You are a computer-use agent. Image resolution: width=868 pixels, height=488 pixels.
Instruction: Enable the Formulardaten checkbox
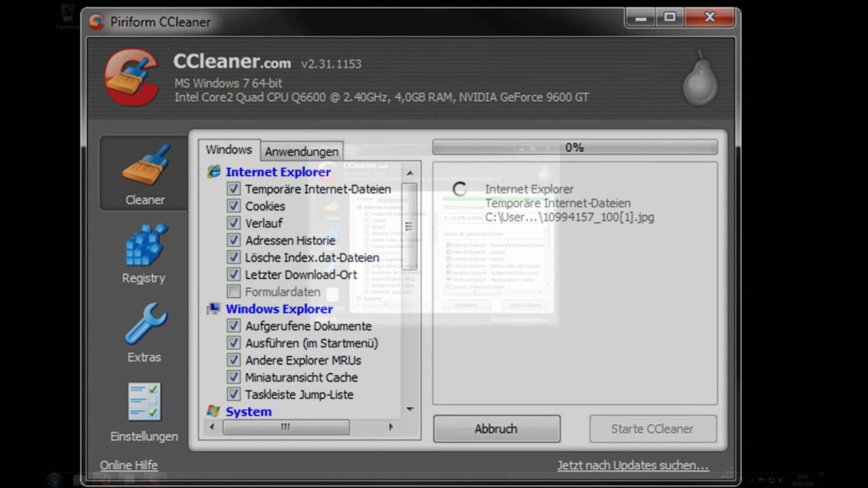[x=233, y=291]
